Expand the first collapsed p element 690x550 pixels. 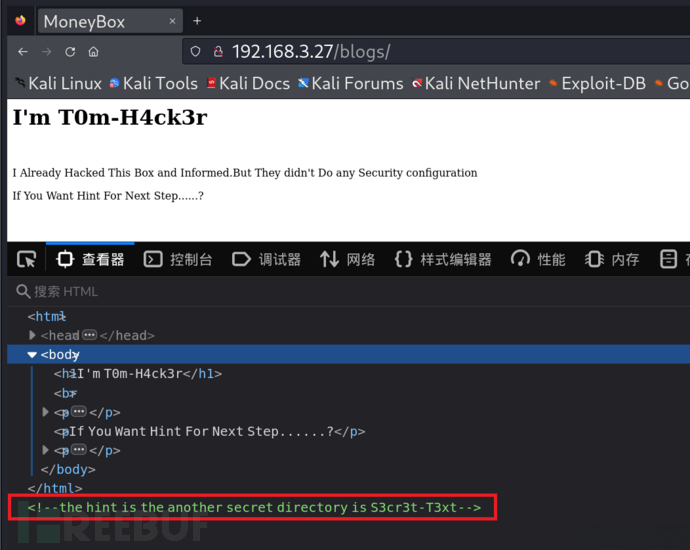point(45,412)
